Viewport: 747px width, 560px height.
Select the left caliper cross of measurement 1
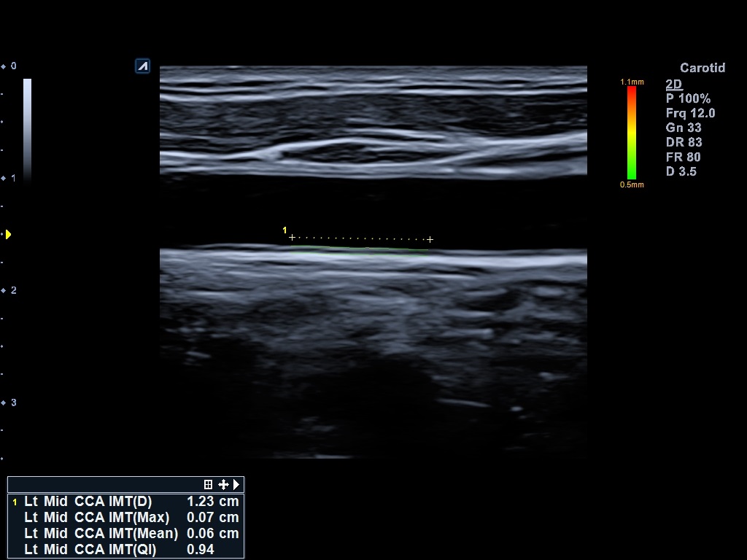coord(293,238)
